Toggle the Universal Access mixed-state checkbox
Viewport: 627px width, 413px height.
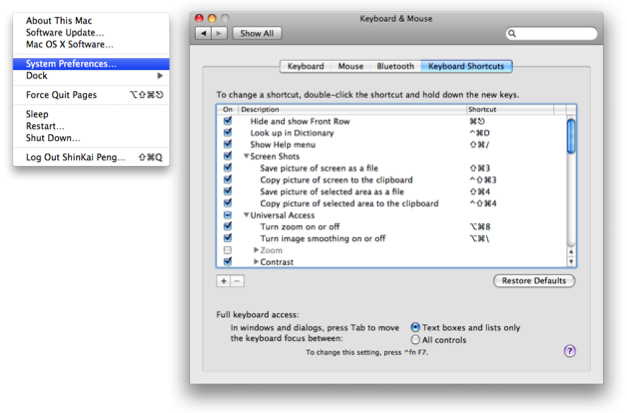click(228, 215)
